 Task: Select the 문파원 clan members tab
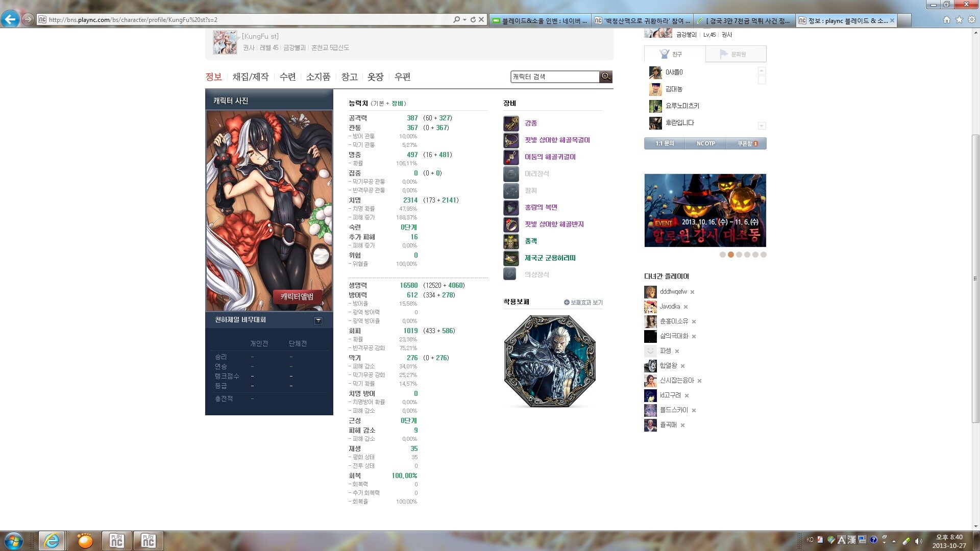736,54
